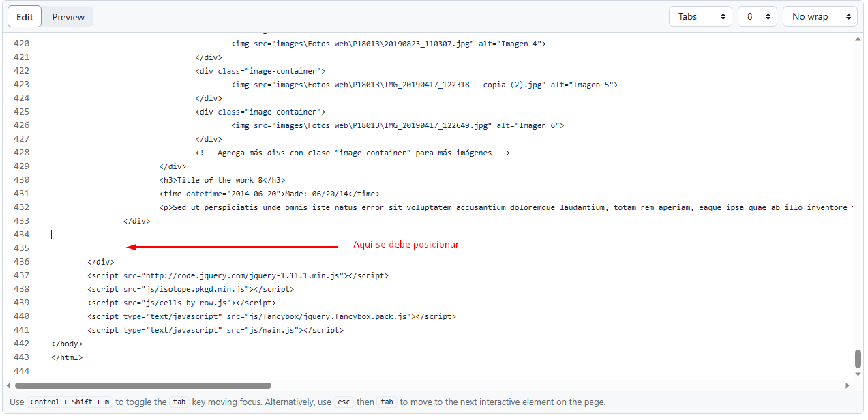Switch to the Preview tab
This screenshot has width=868, height=420.
tap(68, 16)
